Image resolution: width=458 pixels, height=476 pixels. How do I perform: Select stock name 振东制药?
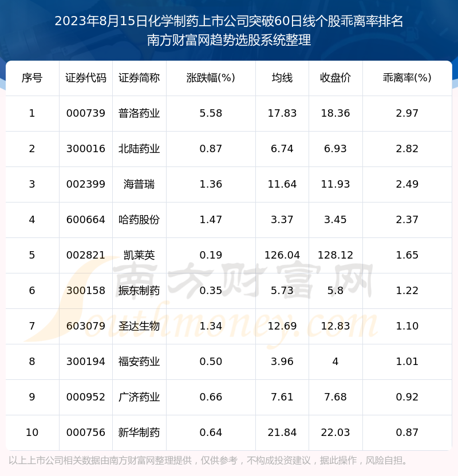point(139,291)
